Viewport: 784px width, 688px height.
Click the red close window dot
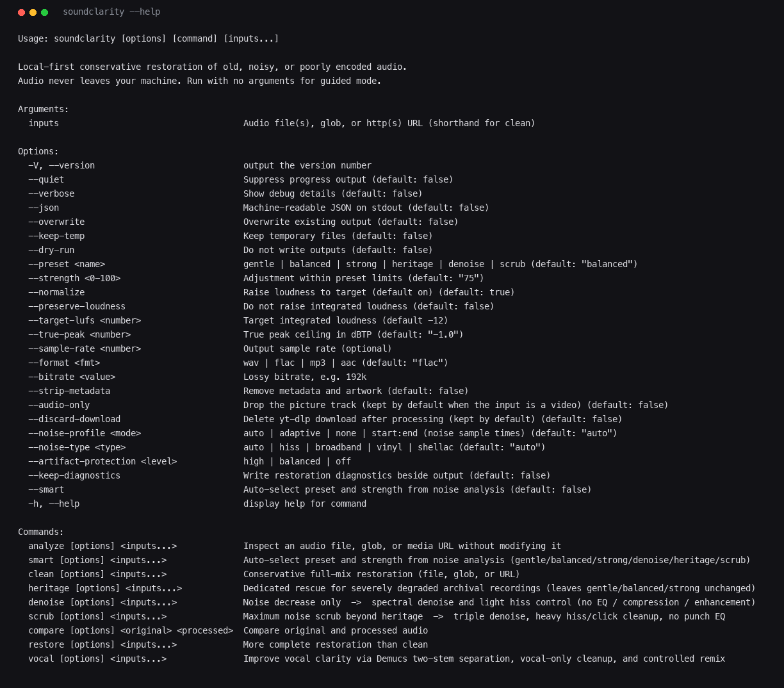point(22,12)
